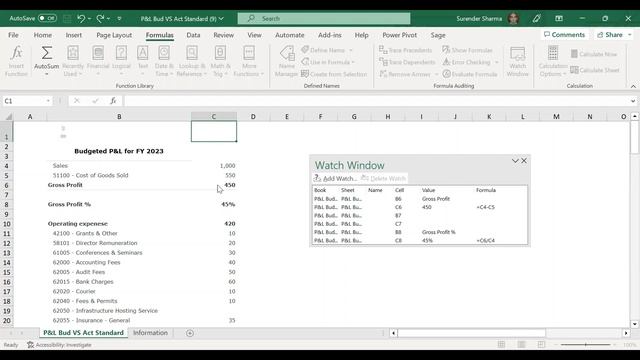640x360 pixels.
Task: Add a new sheet
Action: (190, 333)
